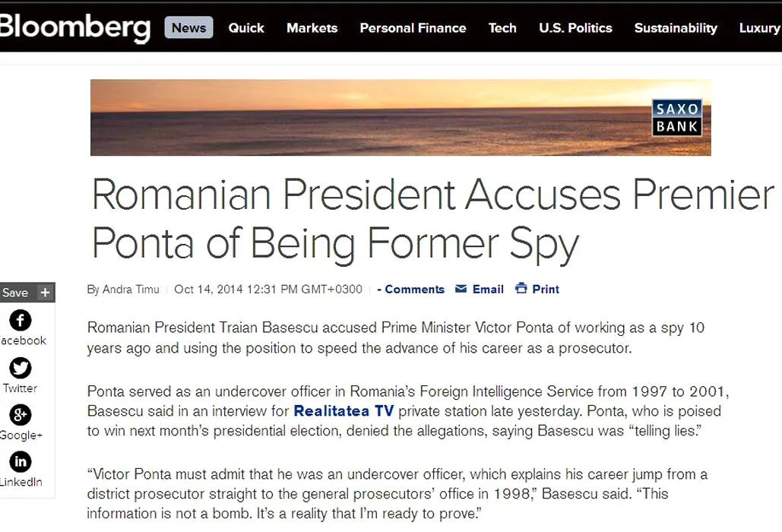Image resolution: width=782 pixels, height=532 pixels.
Task: Navigate to U.S. Politics
Action: click(x=575, y=28)
